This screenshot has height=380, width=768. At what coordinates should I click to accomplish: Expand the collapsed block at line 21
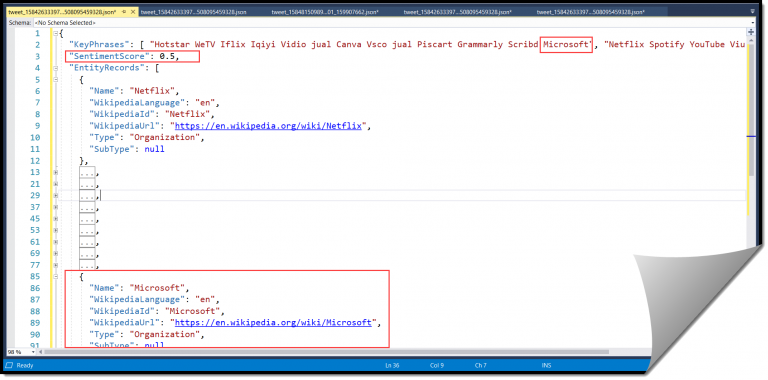pyautogui.click(x=55, y=184)
